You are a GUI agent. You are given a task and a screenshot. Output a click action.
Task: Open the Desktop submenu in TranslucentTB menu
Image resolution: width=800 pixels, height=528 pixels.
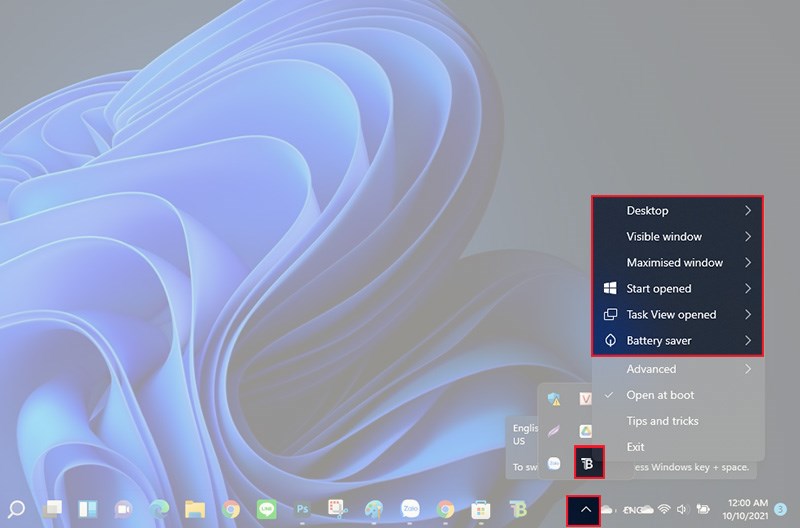click(x=677, y=211)
